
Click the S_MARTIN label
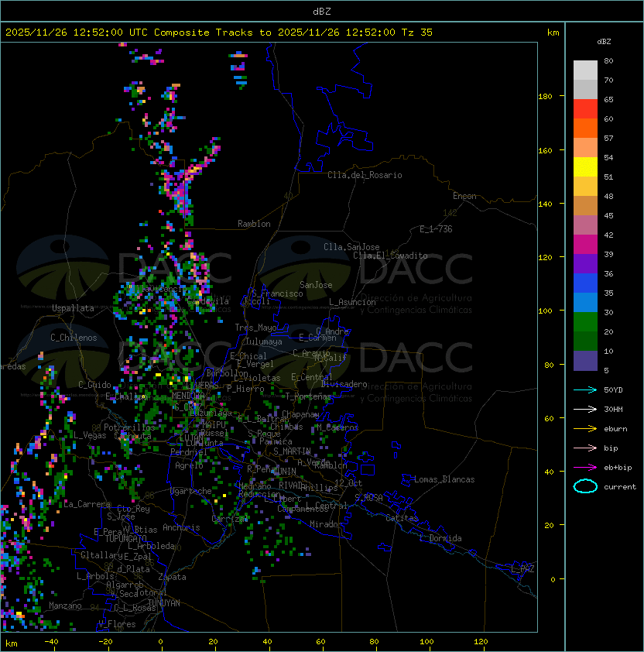[x=292, y=451]
